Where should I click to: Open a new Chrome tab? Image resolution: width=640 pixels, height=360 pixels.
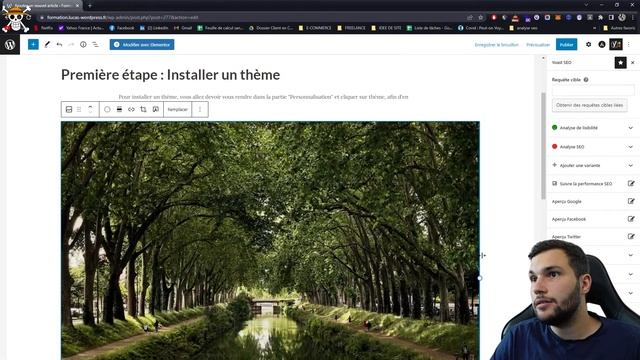click(x=90, y=5)
